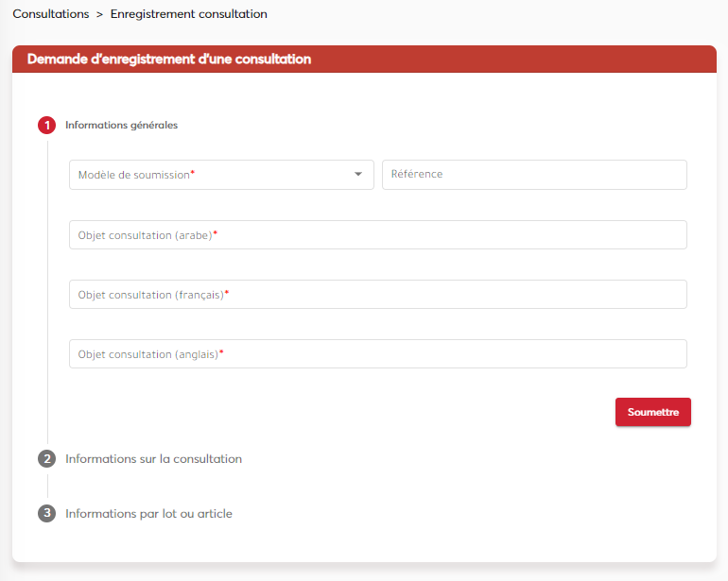Image resolution: width=728 pixels, height=581 pixels.
Task: Click the red Demande d'enregistrement header title
Action: 169,59
